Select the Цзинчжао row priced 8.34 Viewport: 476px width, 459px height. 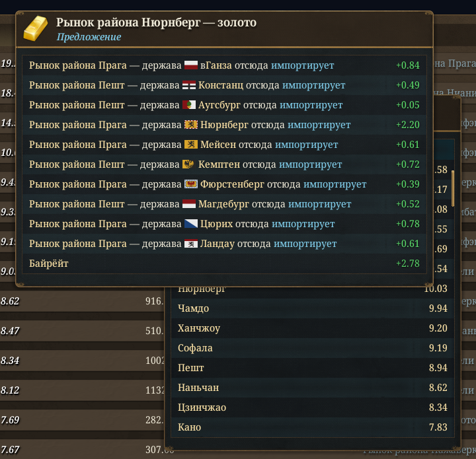click(x=313, y=407)
